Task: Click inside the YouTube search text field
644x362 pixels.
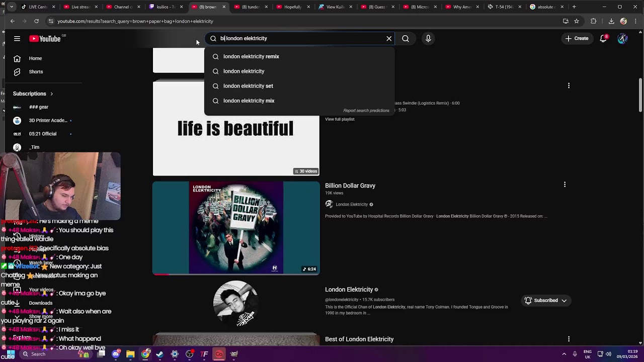Action: [300, 38]
